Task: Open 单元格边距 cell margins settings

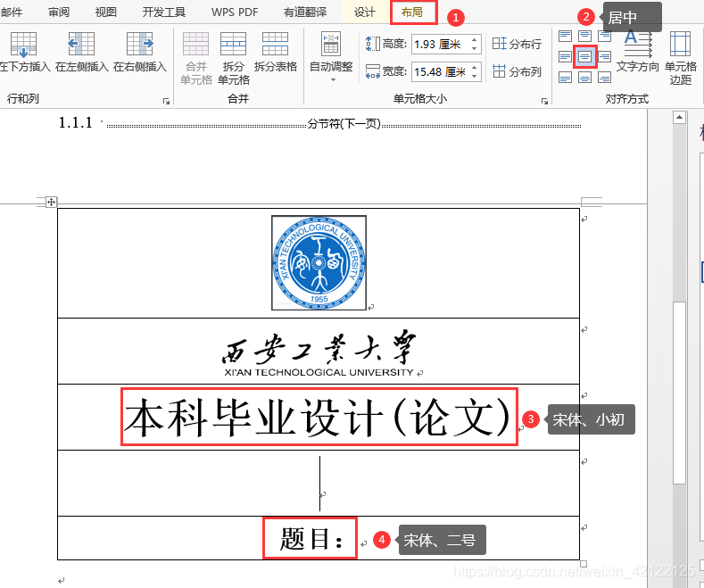Action: pyautogui.click(x=680, y=58)
